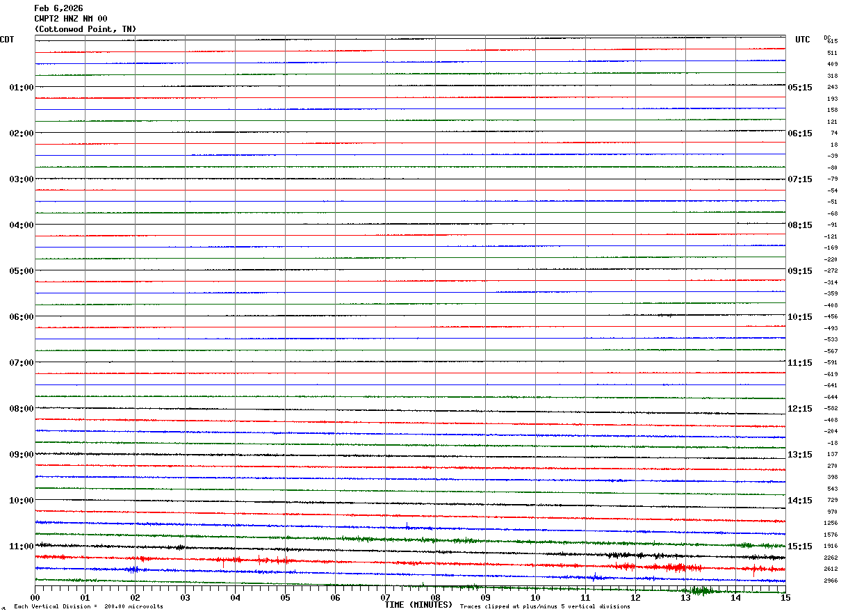841x616 pixels.
Task: Click the 'TIME (MINUTES)' axis title
Action: [x=418, y=605]
